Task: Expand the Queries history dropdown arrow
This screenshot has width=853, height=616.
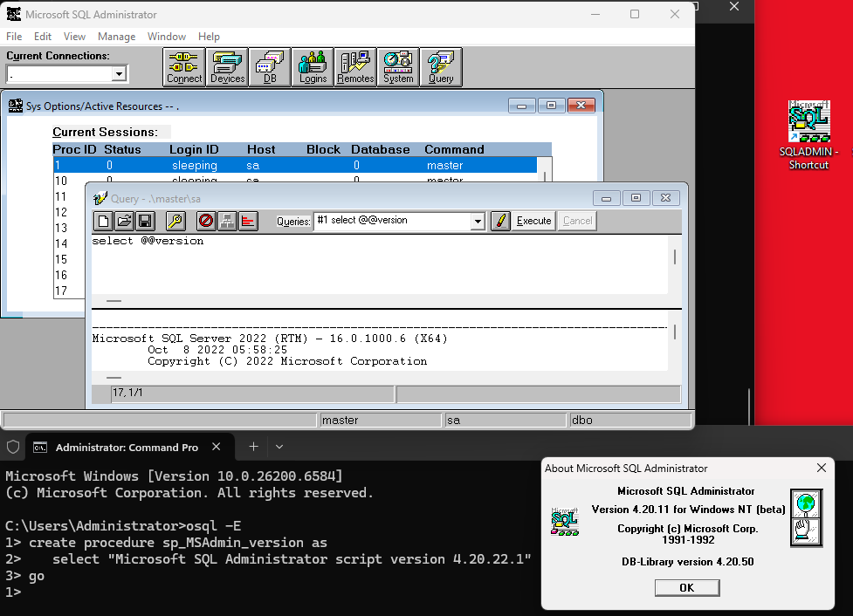Action: point(478,222)
